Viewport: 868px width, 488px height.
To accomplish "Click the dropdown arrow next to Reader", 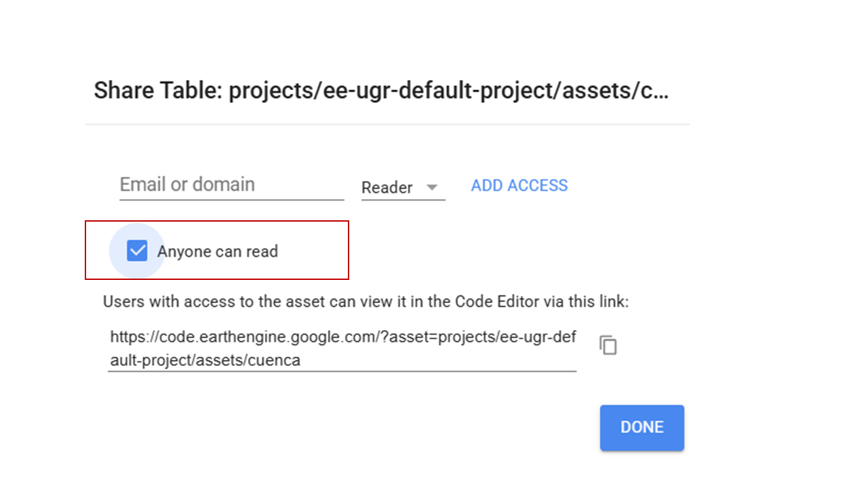I will tap(432, 188).
